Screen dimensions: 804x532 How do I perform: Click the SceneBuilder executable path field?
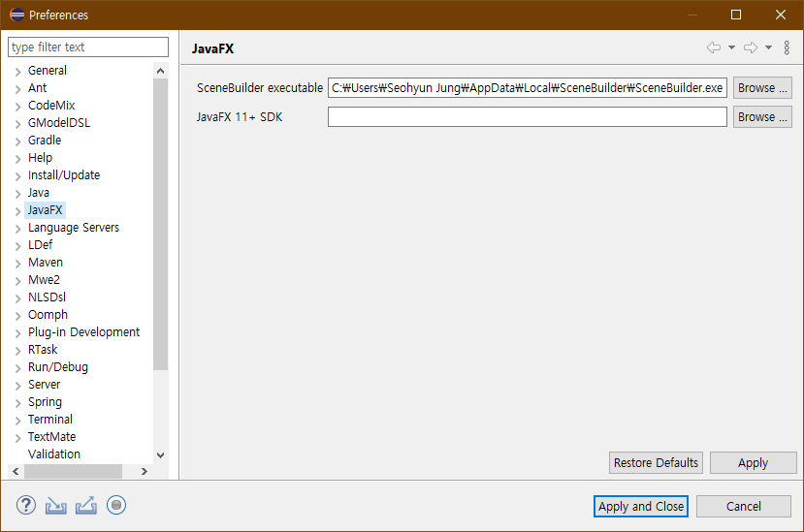(528, 87)
